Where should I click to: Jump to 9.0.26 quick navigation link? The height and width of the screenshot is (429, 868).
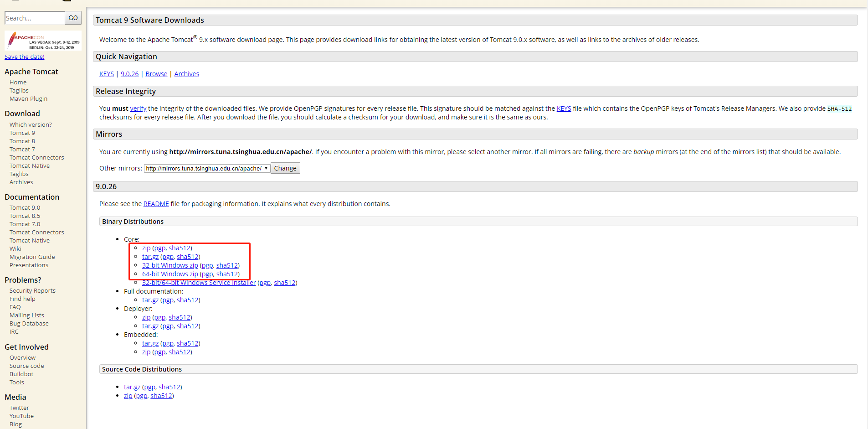(129, 74)
